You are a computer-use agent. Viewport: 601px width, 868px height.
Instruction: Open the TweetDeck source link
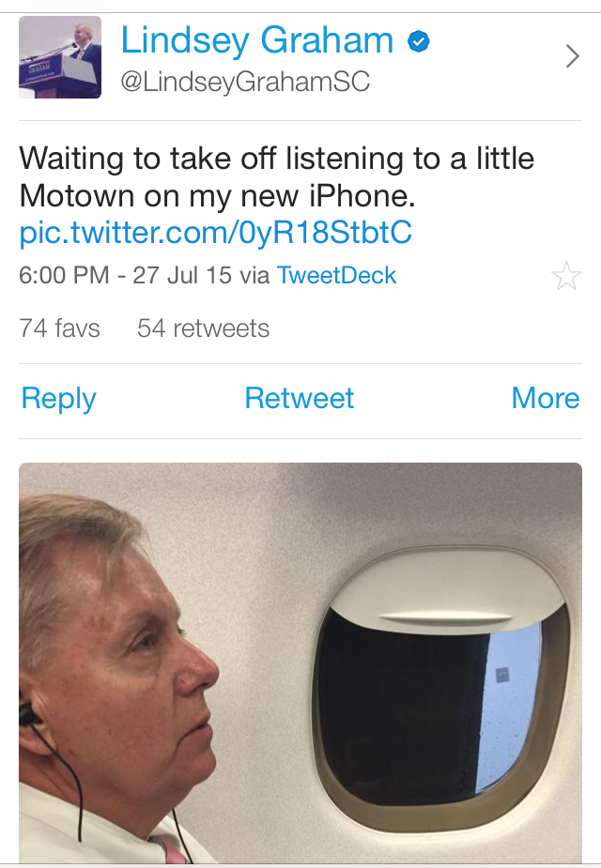click(336, 276)
